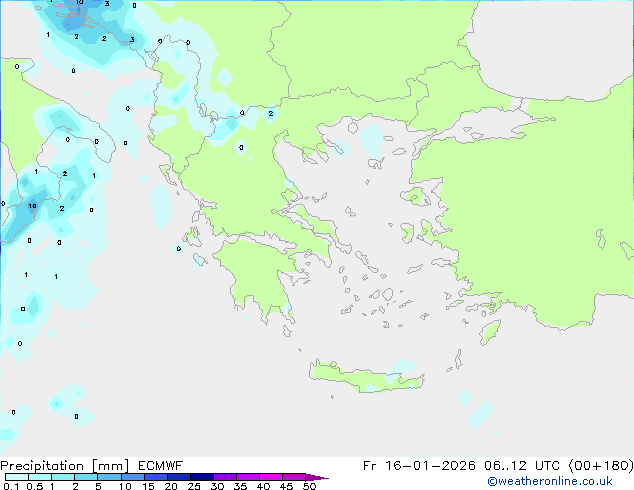Click the '40' legend scale label
634x490 pixels.
tap(264, 486)
